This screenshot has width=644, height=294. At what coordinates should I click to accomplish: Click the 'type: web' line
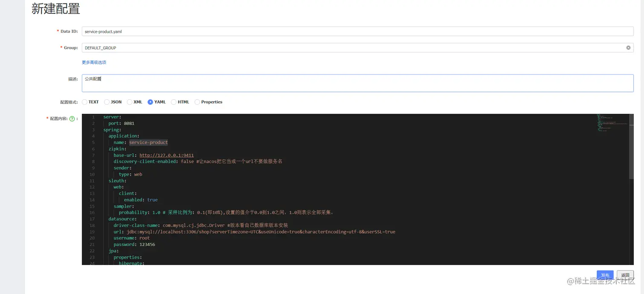point(130,174)
